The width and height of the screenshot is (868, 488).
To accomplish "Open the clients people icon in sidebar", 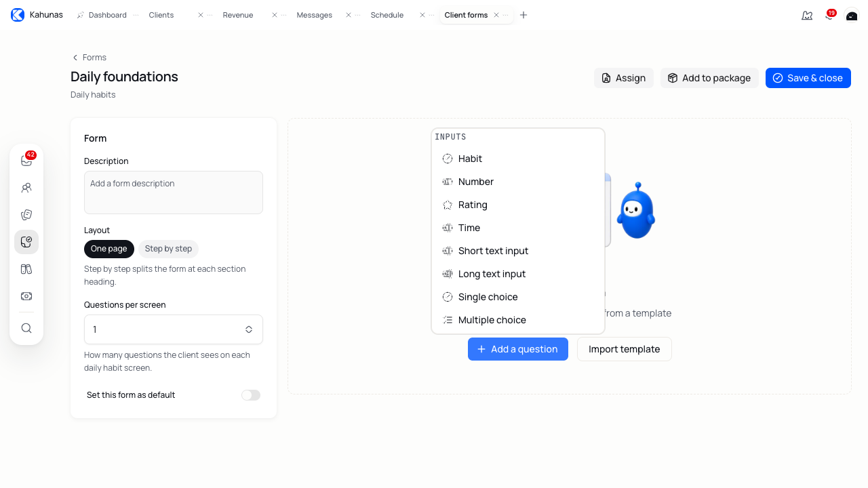I will click(26, 188).
